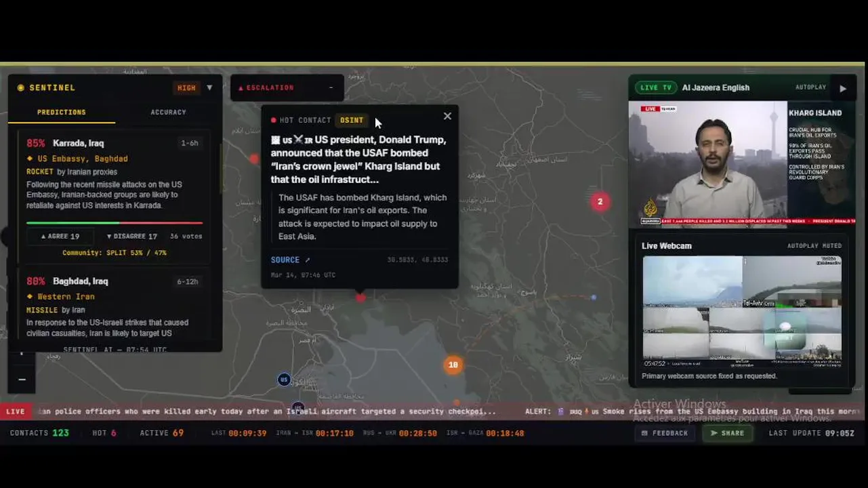Click the red cluster marker labeled 2
Viewport: 868px width, 488px height.
(x=600, y=201)
